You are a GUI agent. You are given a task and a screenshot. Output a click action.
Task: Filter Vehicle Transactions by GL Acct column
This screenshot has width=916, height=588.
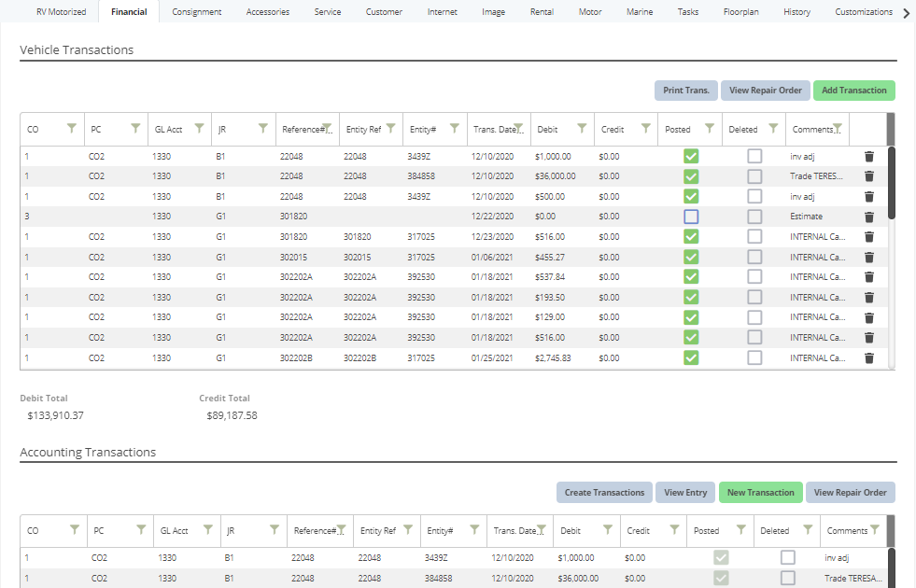coord(199,129)
